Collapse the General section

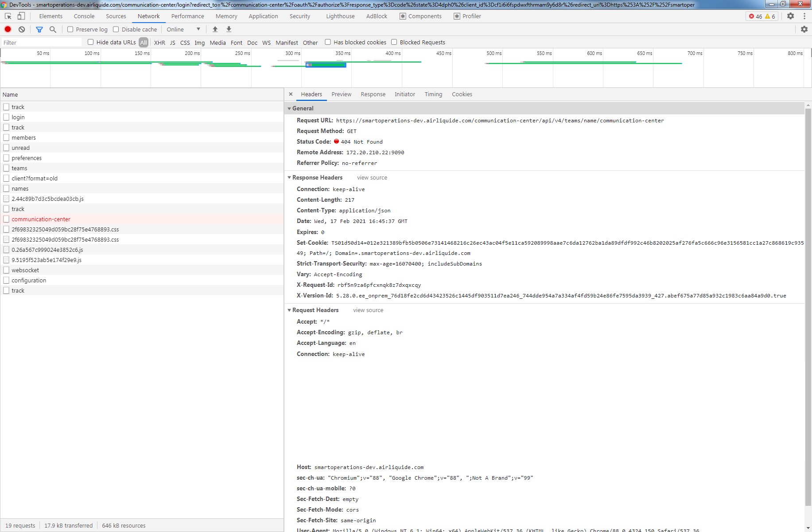[290, 108]
